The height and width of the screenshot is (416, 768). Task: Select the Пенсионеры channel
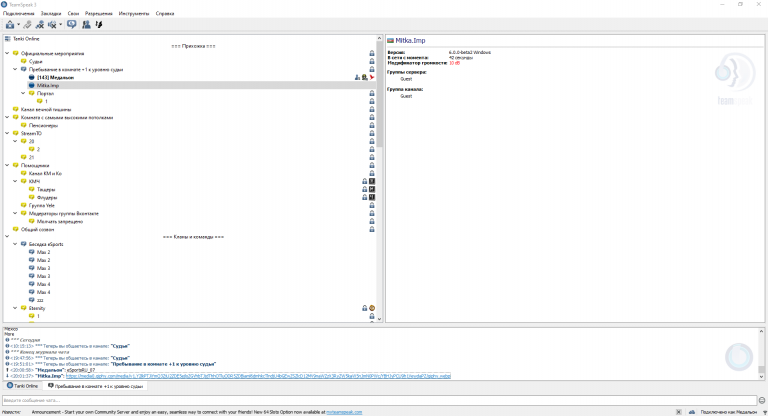pyautogui.click(x=43, y=125)
